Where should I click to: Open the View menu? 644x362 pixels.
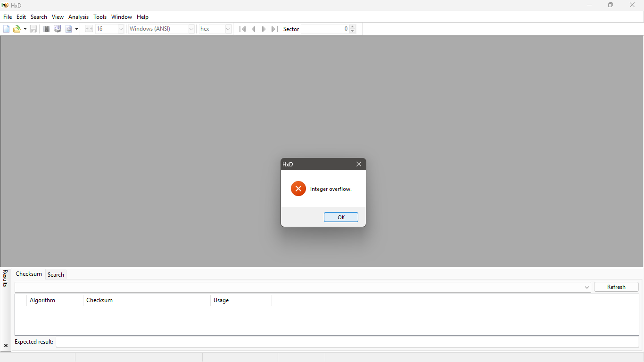(x=58, y=16)
